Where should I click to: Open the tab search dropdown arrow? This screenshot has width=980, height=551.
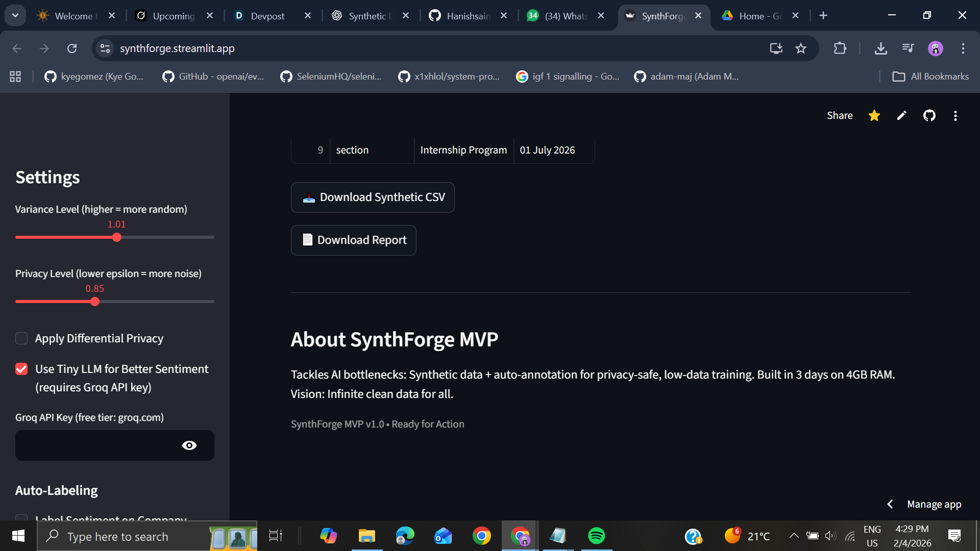pos(15,15)
